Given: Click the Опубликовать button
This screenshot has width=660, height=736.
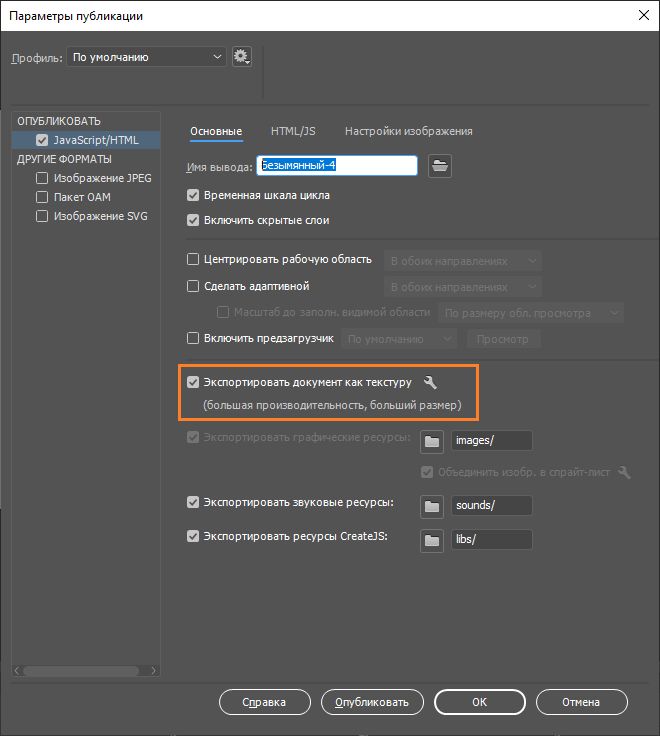Looking at the screenshot, I should pos(372,702).
